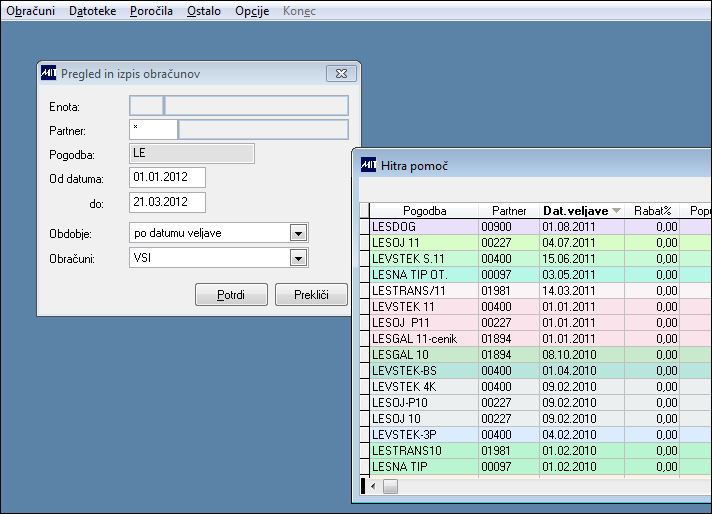Click sort arrow on Dat.veljave column
The image size is (712, 514).
616,211
